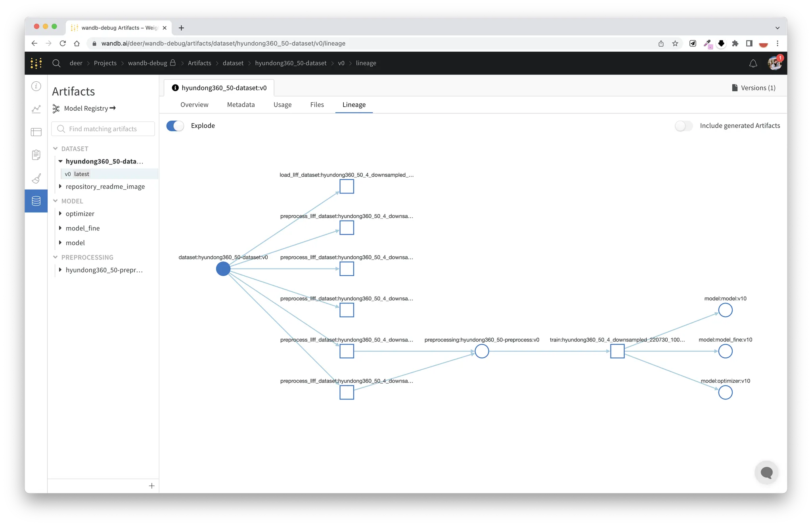This screenshot has height=526, width=812.
Task: Select the preprocessing:hyundong360_50-preprocess:v0 node
Action: pyautogui.click(x=482, y=351)
